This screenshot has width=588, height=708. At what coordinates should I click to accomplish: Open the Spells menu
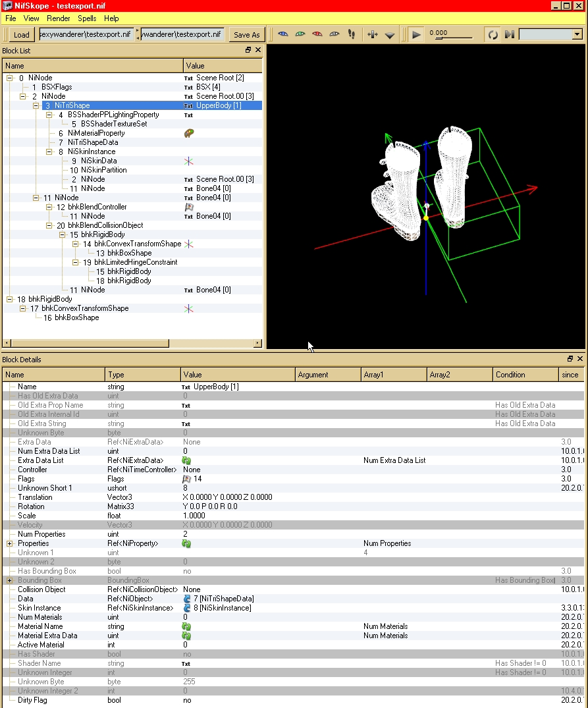(87, 18)
